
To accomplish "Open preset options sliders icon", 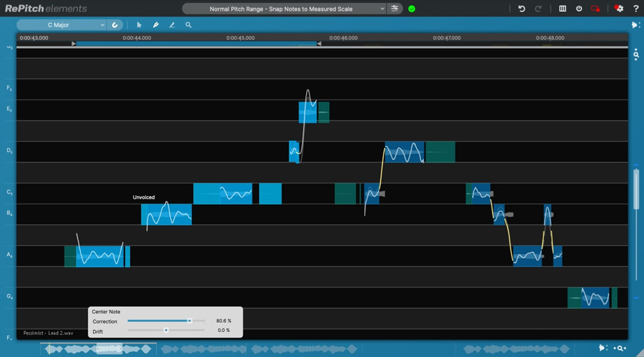I will point(395,8).
